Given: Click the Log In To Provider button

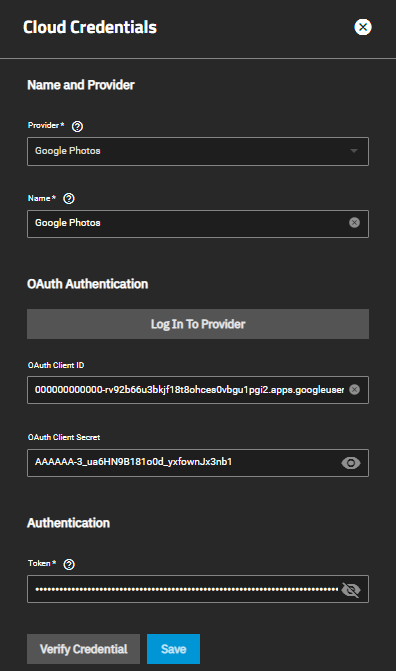Looking at the screenshot, I should 198,324.
